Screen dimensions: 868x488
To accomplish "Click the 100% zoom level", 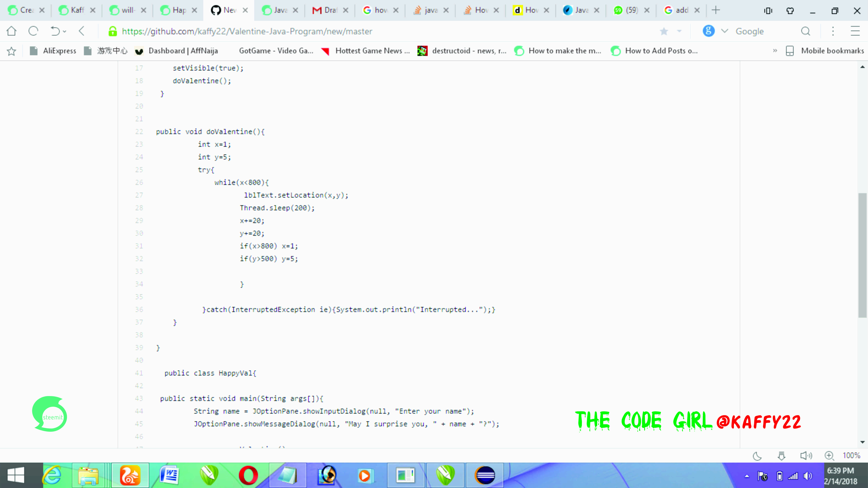I will point(852,456).
